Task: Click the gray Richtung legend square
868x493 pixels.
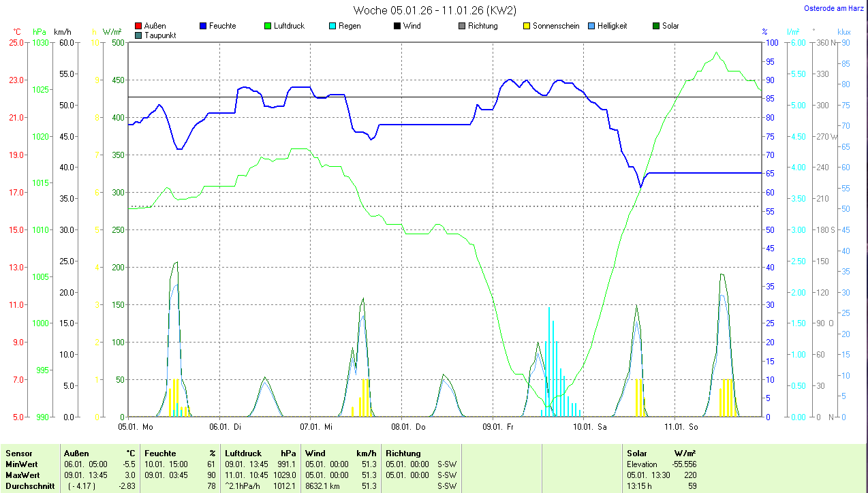Action: (461, 26)
